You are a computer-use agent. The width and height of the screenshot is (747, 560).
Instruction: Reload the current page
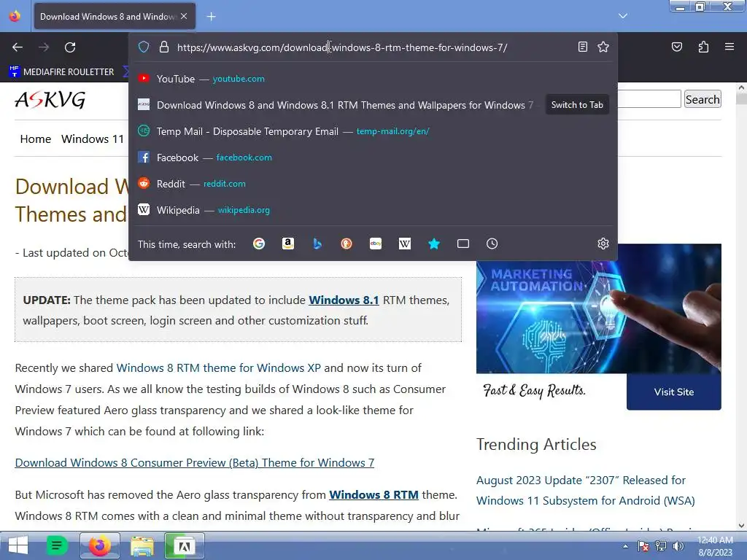coord(70,47)
